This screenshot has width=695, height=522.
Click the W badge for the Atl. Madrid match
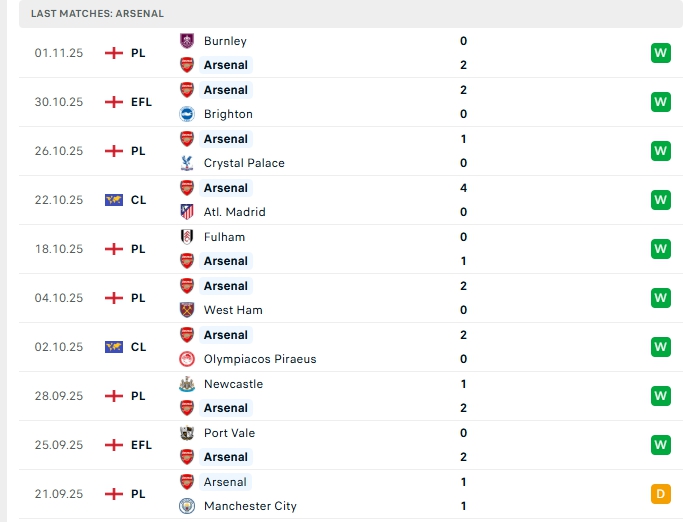[x=660, y=200]
